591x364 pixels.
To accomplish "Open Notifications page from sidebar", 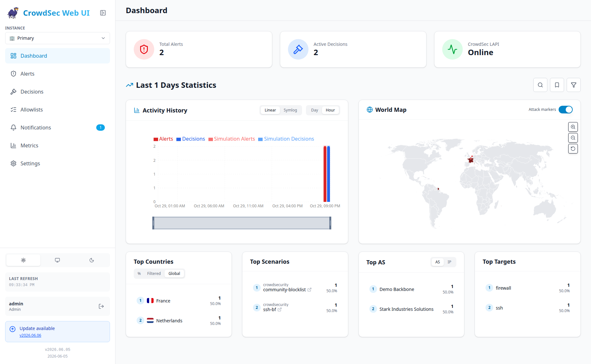I will pos(57,128).
